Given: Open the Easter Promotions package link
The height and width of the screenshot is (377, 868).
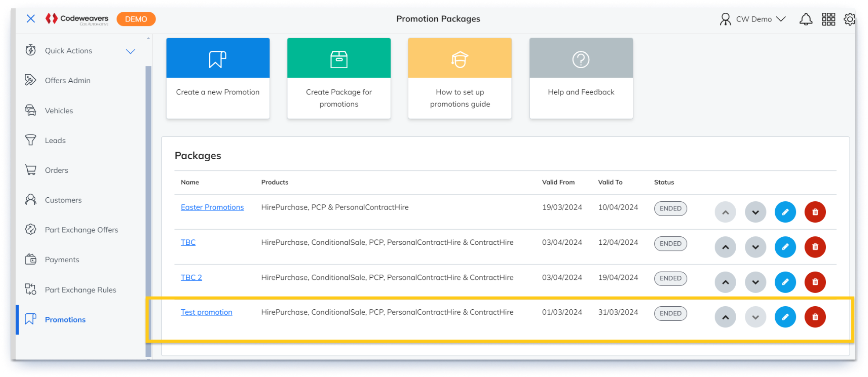Looking at the screenshot, I should pos(212,207).
